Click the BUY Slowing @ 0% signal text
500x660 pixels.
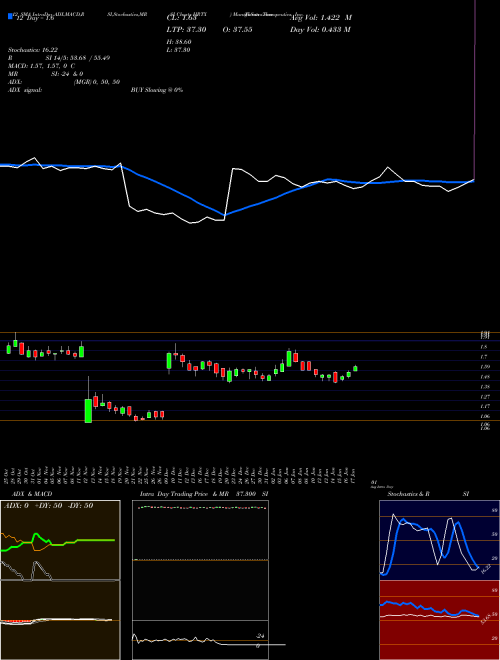157,90
